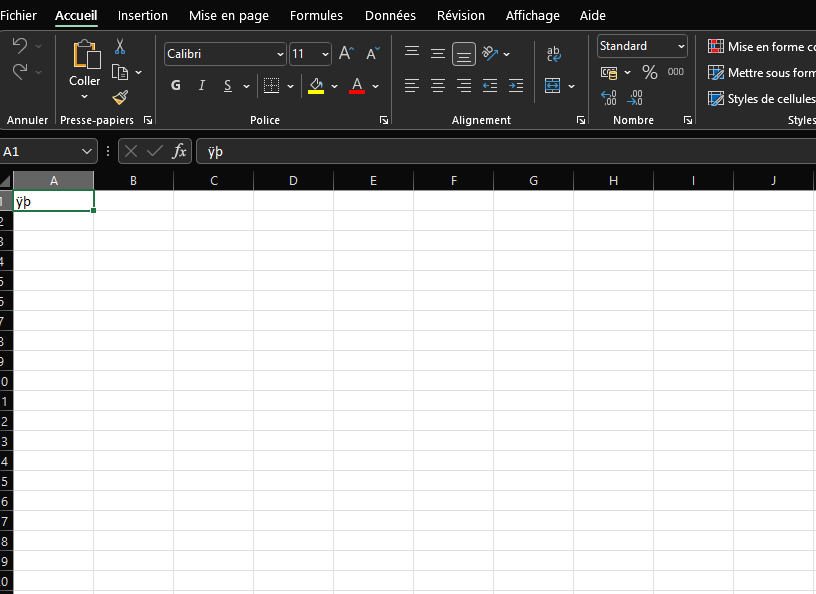Click the center horizontally align icon
816x594 pixels.
(x=437, y=86)
